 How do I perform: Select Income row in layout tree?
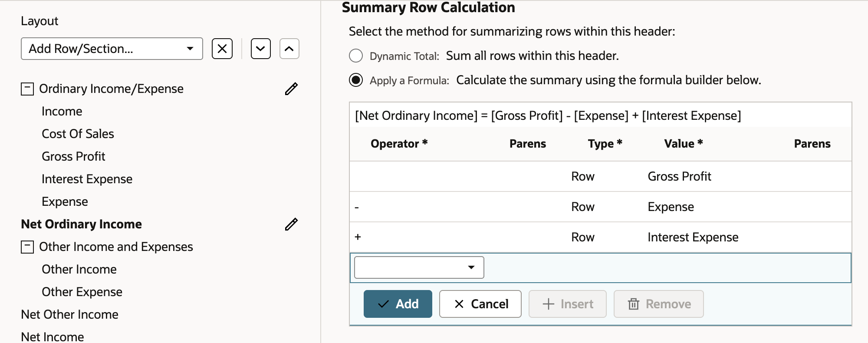[62, 111]
